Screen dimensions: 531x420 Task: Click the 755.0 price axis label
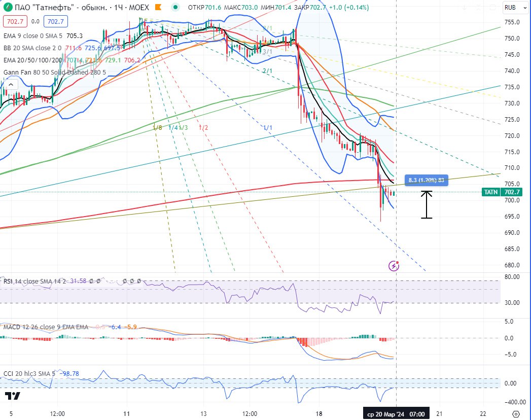(x=512, y=22)
